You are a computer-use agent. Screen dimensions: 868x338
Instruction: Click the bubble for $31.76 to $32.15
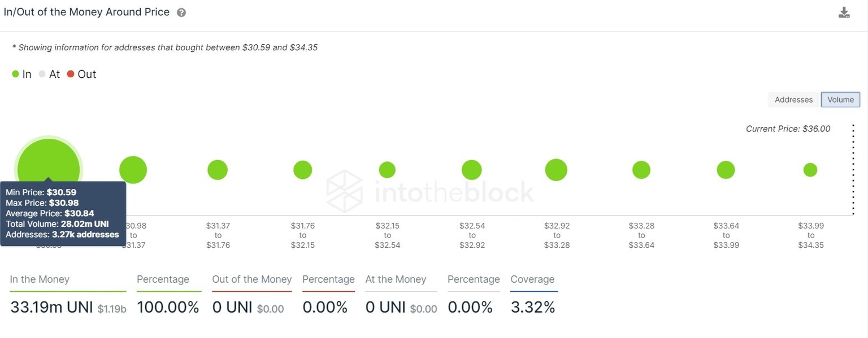coord(303,170)
